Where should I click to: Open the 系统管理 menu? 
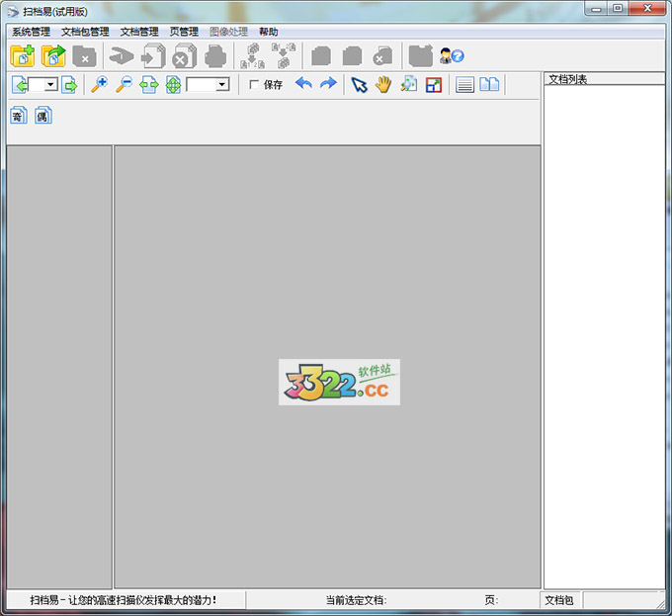(31, 32)
